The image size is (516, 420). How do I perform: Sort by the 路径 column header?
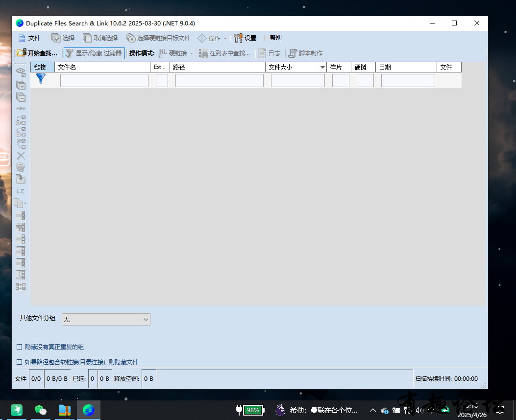(218, 67)
